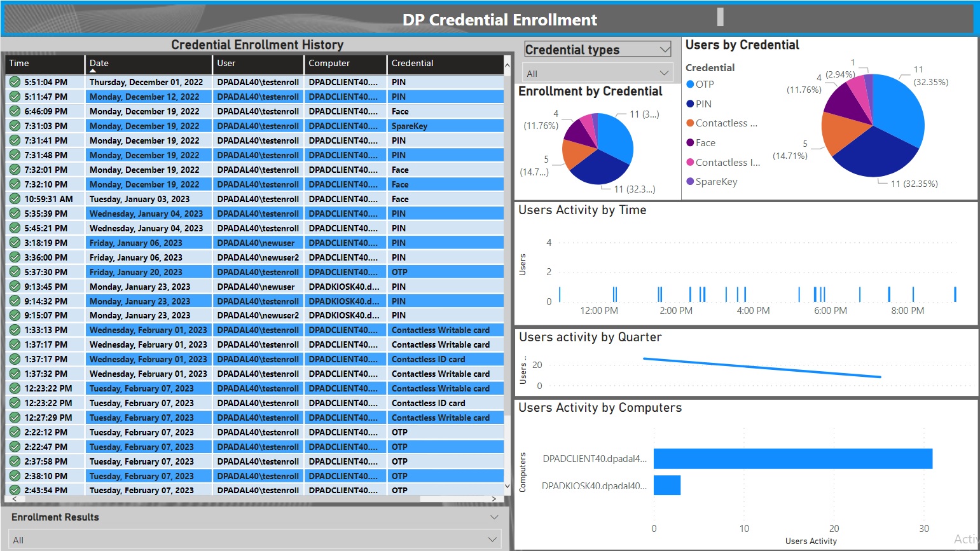The width and height of the screenshot is (980, 551).
Task: Click the slider handle in the title bar
Action: click(x=721, y=15)
